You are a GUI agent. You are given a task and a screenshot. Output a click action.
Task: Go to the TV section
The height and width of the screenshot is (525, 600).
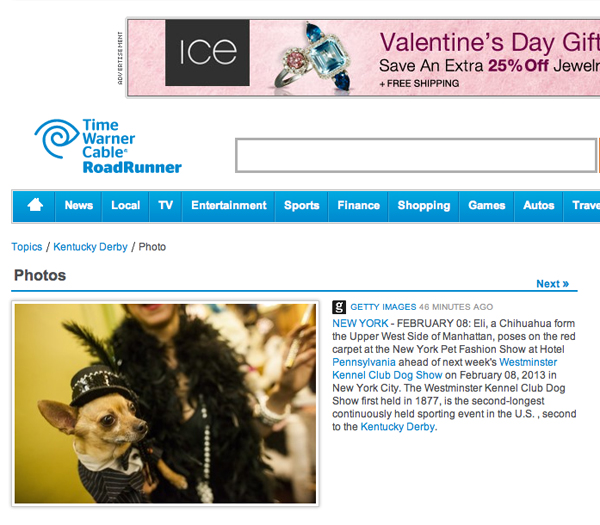click(166, 205)
